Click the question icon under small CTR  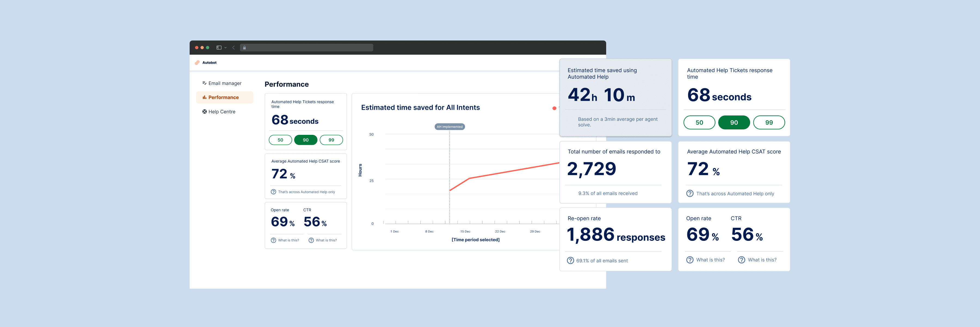(x=311, y=240)
